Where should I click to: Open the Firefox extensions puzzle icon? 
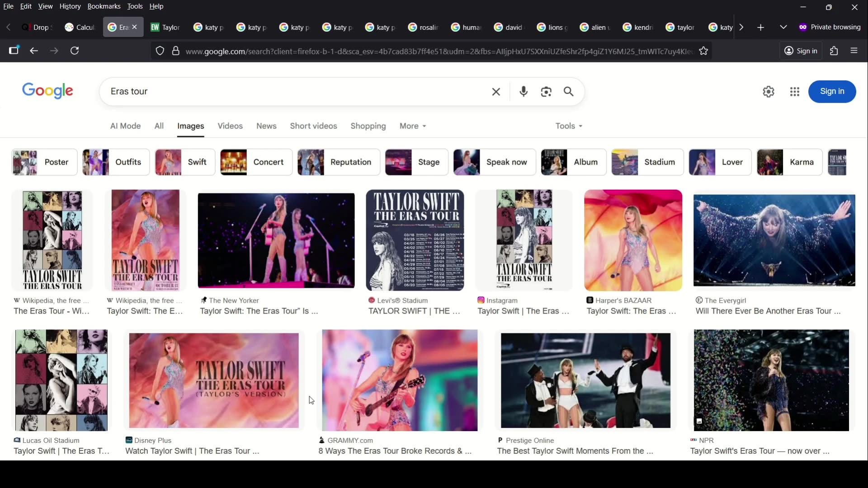[834, 51]
